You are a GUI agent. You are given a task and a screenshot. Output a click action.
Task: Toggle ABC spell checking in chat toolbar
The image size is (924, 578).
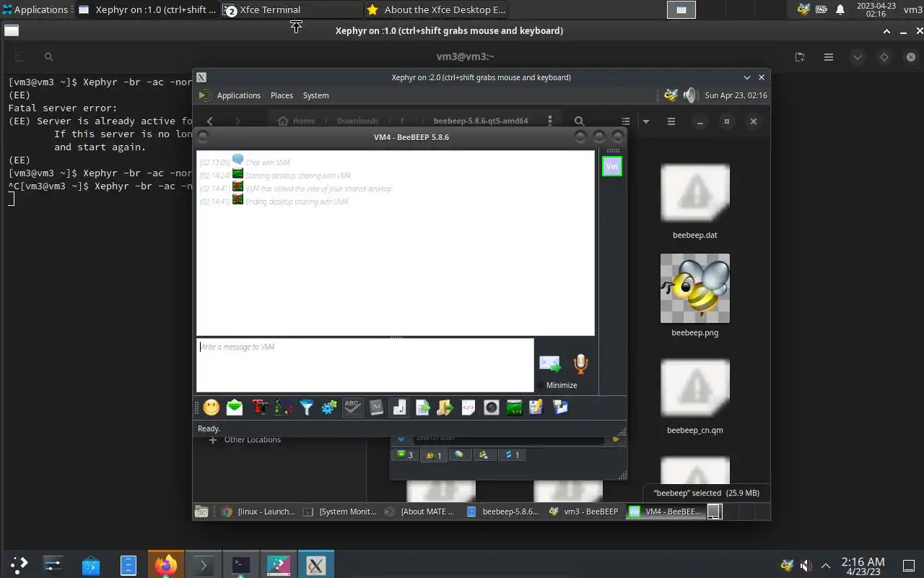point(352,407)
